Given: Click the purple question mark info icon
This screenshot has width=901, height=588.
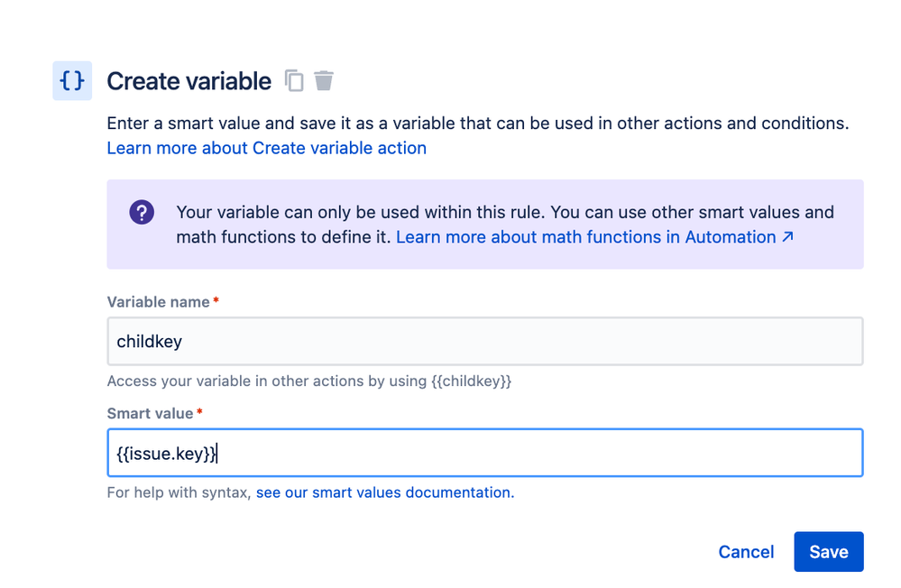Looking at the screenshot, I should 142,213.
